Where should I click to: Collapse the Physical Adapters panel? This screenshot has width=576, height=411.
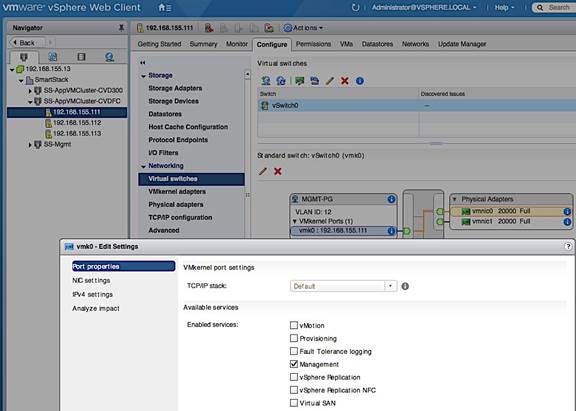click(x=455, y=199)
